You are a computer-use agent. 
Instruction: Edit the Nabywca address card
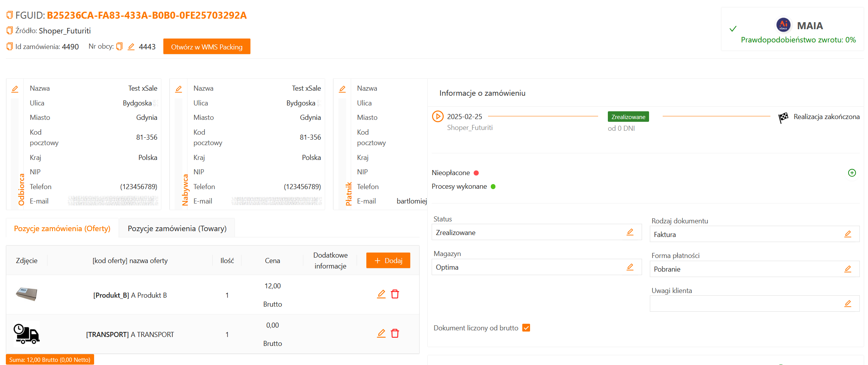[x=178, y=89]
